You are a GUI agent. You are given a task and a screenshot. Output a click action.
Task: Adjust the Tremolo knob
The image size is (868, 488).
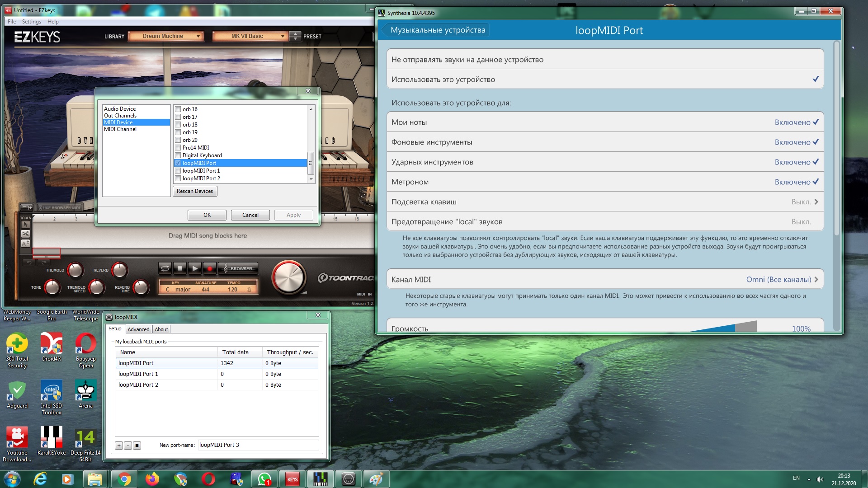75,270
